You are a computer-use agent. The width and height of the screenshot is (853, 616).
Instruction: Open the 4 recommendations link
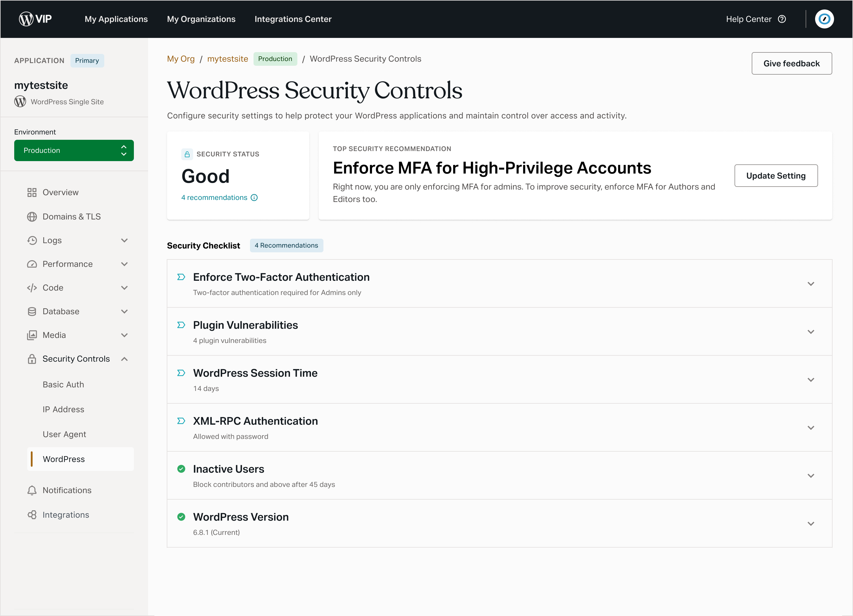pyautogui.click(x=214, y=198)
